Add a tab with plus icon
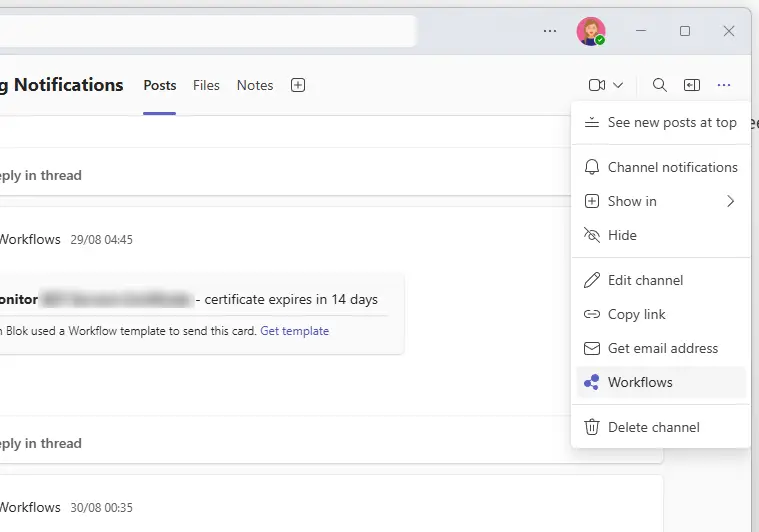This screenshot has width=759, height=532. (x=298, y=86)
